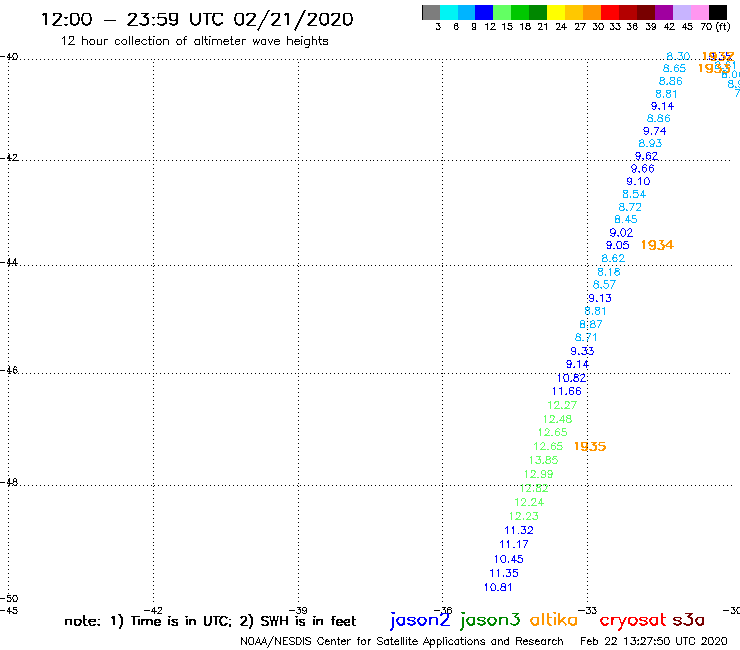Click the -33 longitude axis label
The image size is (740, 650).
tap(588, 611)
